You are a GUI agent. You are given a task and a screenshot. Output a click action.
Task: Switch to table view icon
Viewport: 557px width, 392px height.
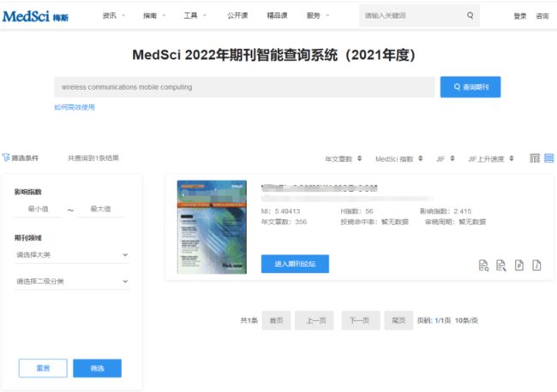click(x=535, y=158)
